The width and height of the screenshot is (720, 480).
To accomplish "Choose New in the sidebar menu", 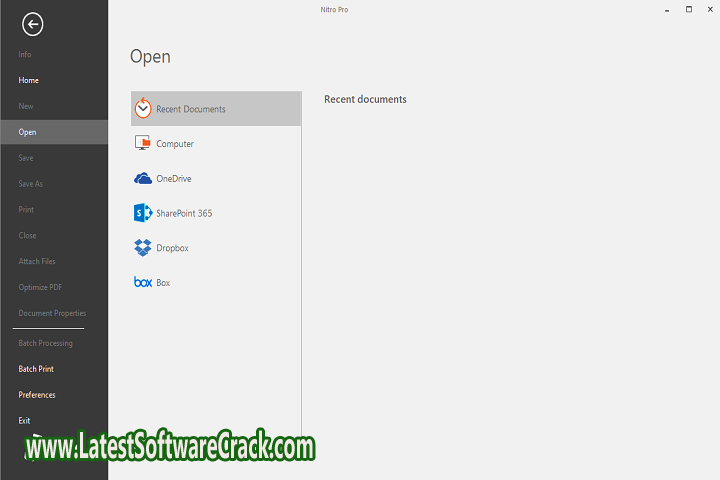I will (x=26, y=106).
